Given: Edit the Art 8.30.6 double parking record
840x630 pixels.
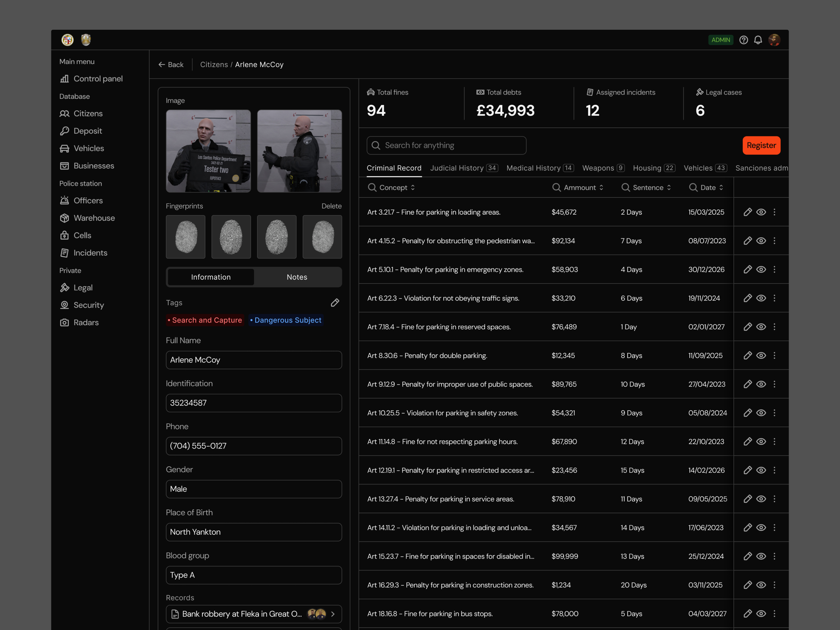Looking at the screenshot, I should (747, 356).
